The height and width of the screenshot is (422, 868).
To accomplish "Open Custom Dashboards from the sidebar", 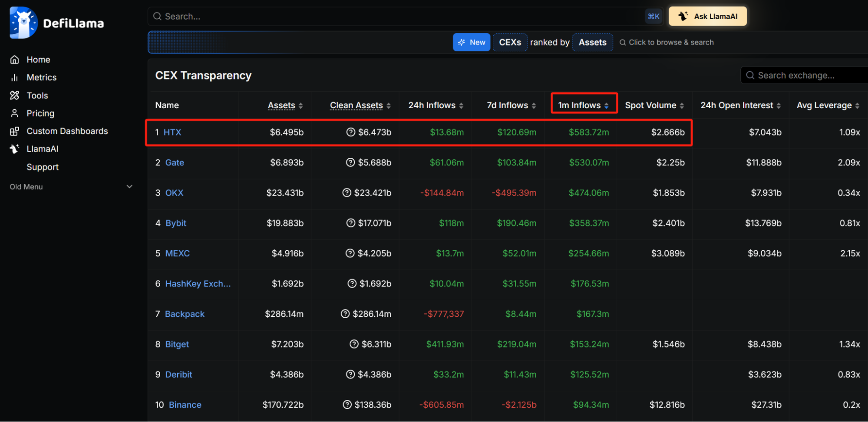I will [x=67, y=131].
